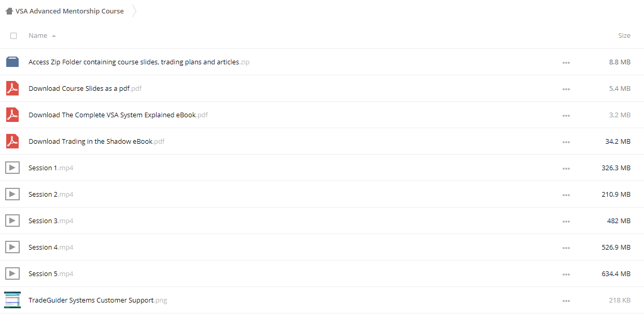
Task: Open more options for Session 4.mp4
Action: 566,248
